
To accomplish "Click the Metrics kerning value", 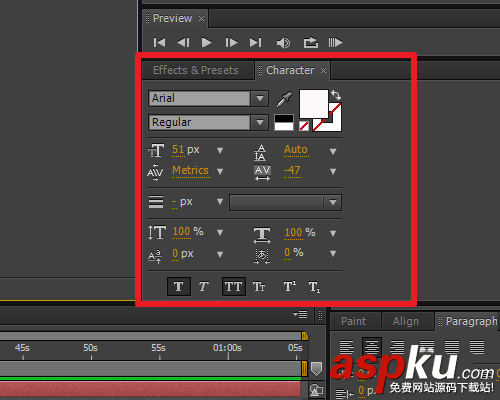I will coord(190,171).
